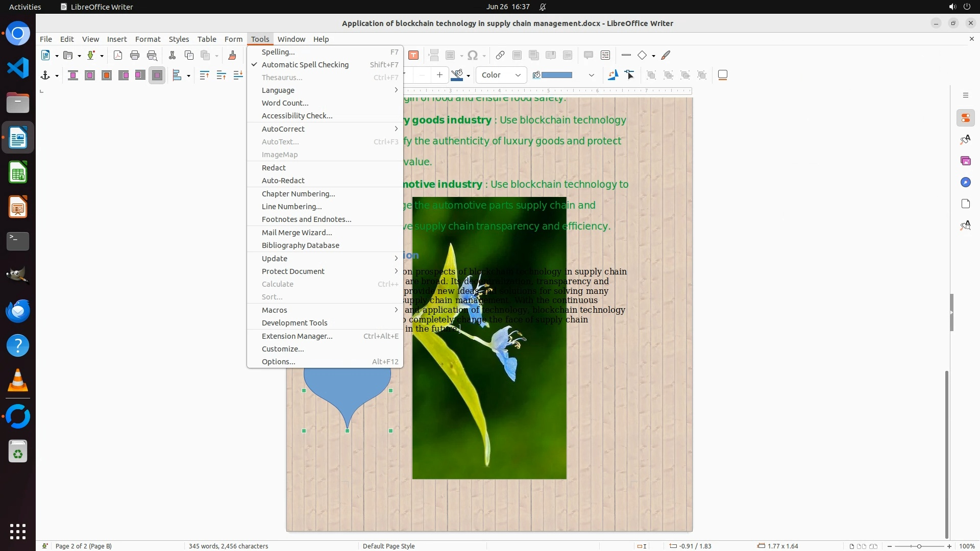
Task: Click the Print Preview toolbar icon
Action: point(152,55)
